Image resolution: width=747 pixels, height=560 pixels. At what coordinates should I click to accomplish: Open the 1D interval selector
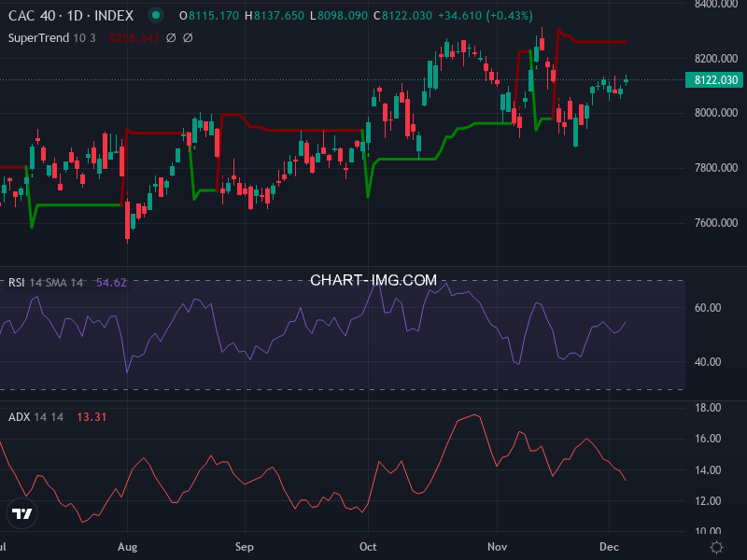[x=73, y=16]
